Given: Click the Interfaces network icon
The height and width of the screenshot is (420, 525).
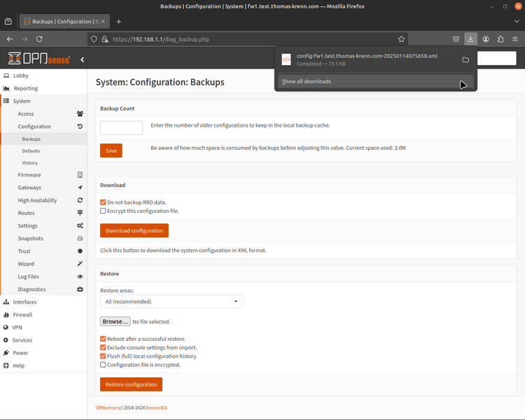Looking at the screenshot, I should pyautogui.click(x=6, y=302).
